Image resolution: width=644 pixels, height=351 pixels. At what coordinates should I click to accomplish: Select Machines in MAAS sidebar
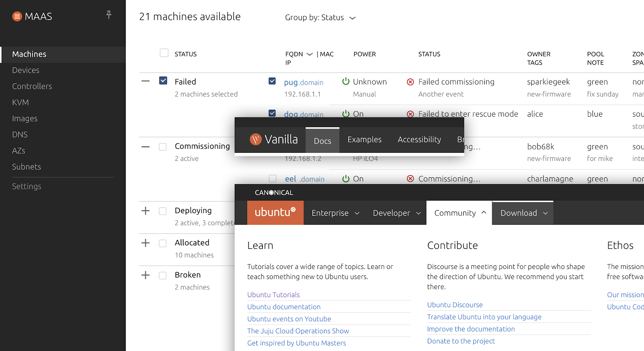pyautogui.click(x=63, y=54)
